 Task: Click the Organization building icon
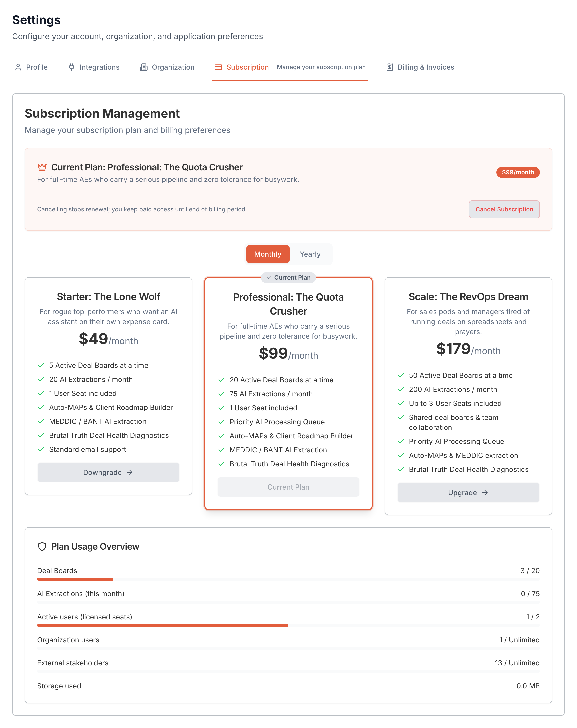click(x=143, y=67)
